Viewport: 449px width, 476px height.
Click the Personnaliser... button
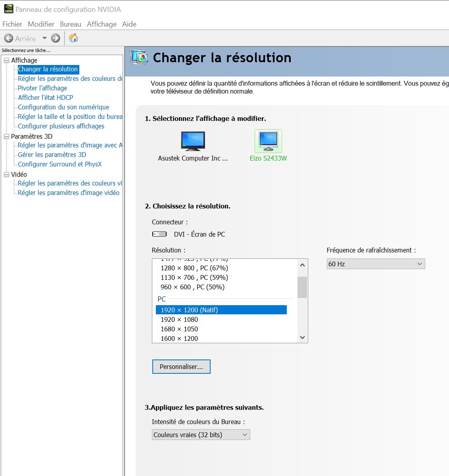pos(181,367)
